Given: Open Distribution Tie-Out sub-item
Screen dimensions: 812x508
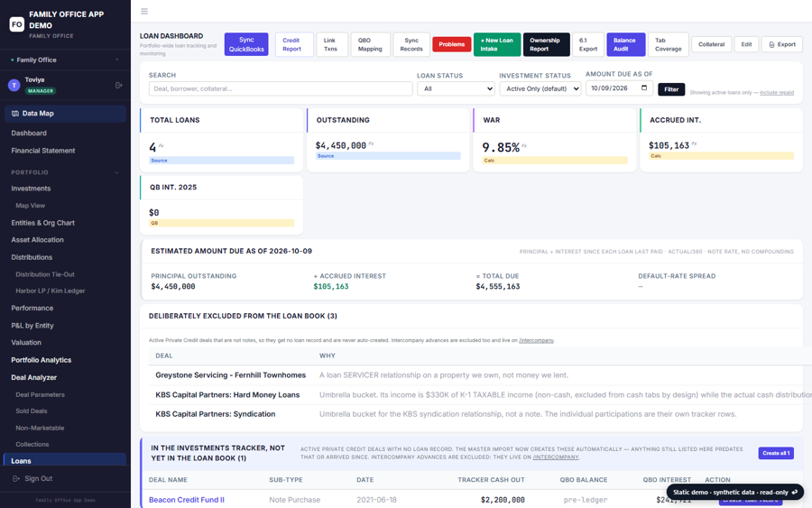Looking at the screenshot, I should 45,274.
